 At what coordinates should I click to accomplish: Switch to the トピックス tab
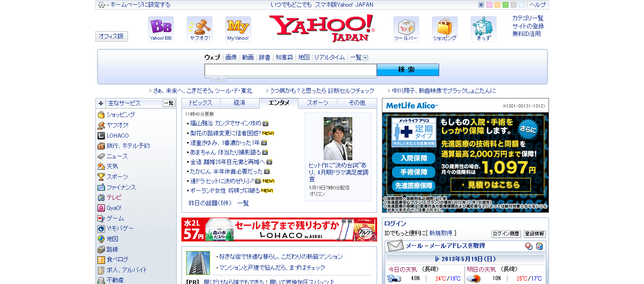click(201, 103)
